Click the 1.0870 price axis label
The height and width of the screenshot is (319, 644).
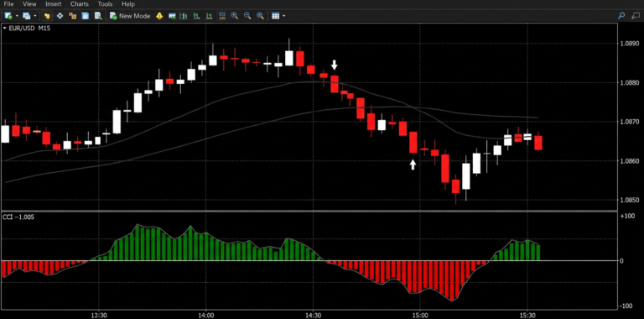point(629,122)
